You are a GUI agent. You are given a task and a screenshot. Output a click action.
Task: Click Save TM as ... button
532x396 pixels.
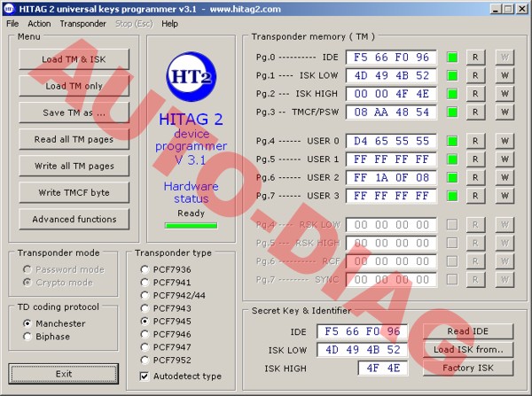(74, 113)
